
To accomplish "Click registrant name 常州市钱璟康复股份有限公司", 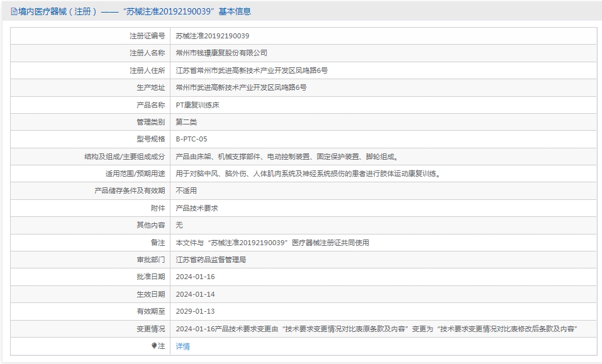I will pos(221,53).
